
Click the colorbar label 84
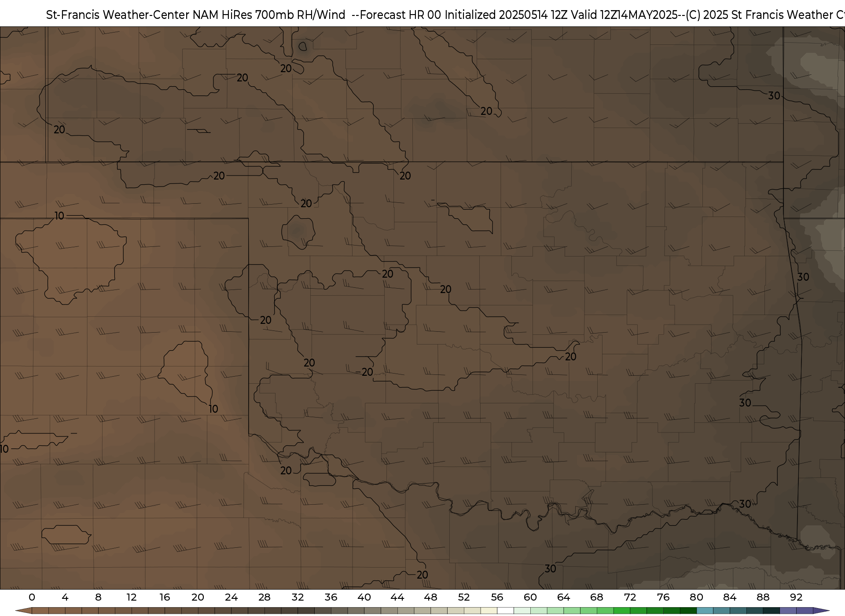pyautogui.click(x=730, y=597)
